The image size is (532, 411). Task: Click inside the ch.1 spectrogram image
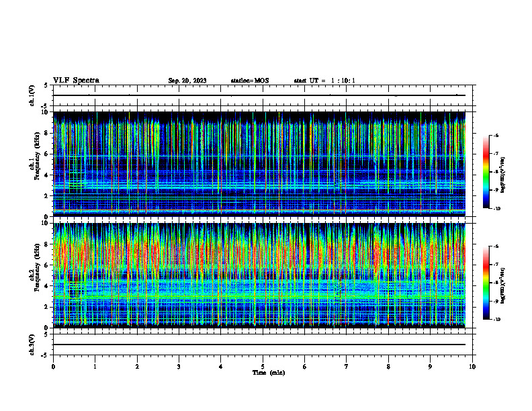click(259, 164)
